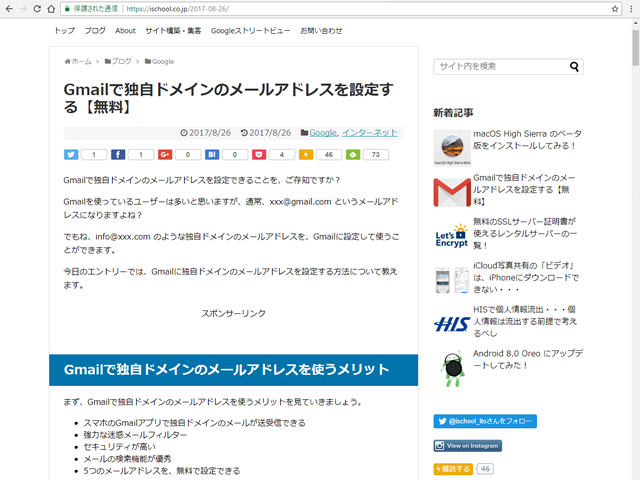The image size is (640, 480).
Task: Open the ブログ menu item
Action: [x=95, y=31]
